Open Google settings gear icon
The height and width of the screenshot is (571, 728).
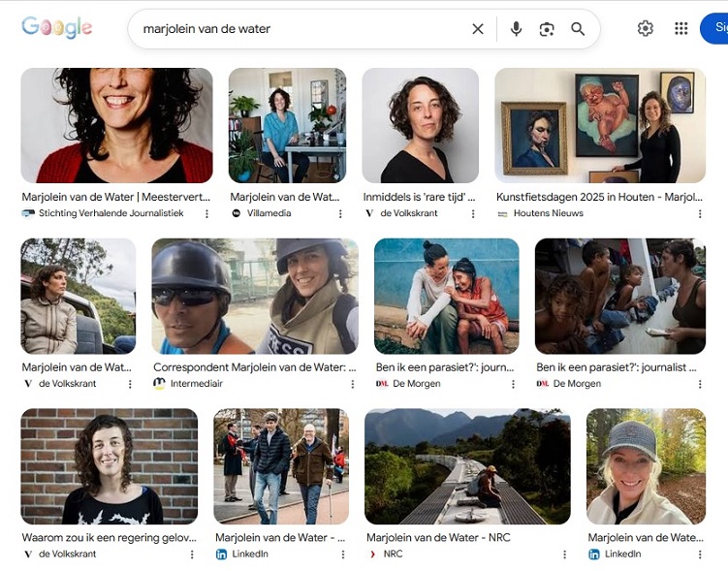pyautogui.click(x=646, y=28)
